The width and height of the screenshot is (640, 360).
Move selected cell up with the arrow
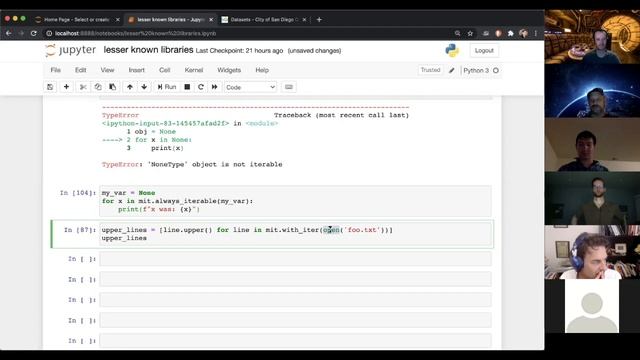click(130, 87)
